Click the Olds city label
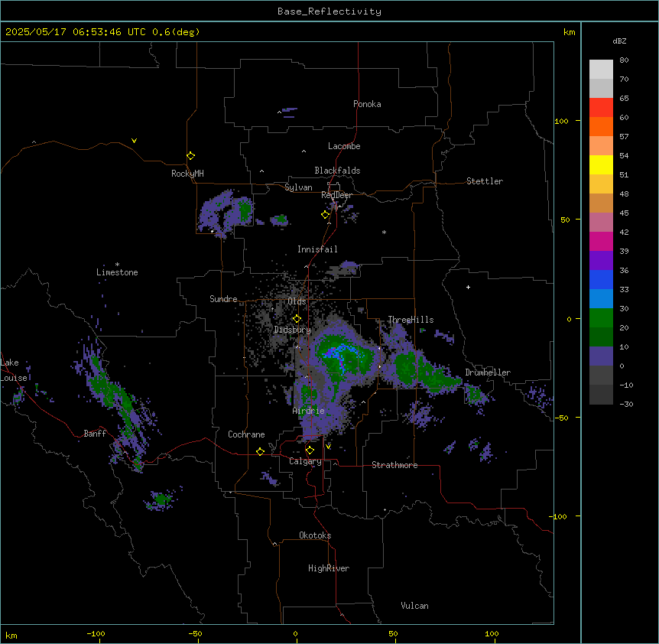 tap(297, 301)
